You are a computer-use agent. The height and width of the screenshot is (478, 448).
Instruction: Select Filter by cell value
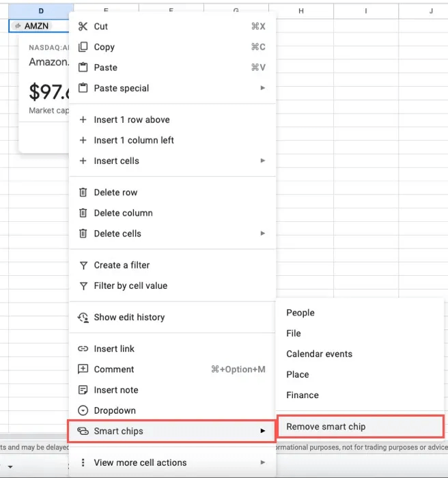[172, 286]
